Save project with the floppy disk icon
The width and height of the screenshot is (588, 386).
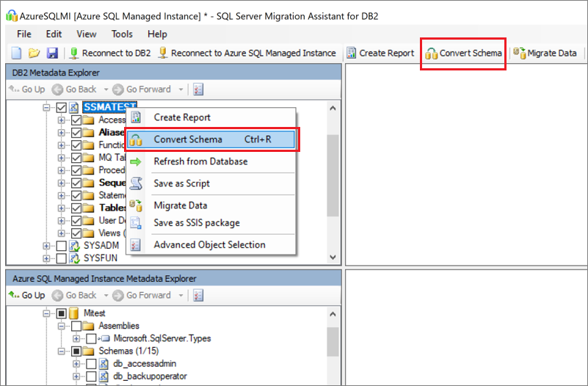pos(52,53)
